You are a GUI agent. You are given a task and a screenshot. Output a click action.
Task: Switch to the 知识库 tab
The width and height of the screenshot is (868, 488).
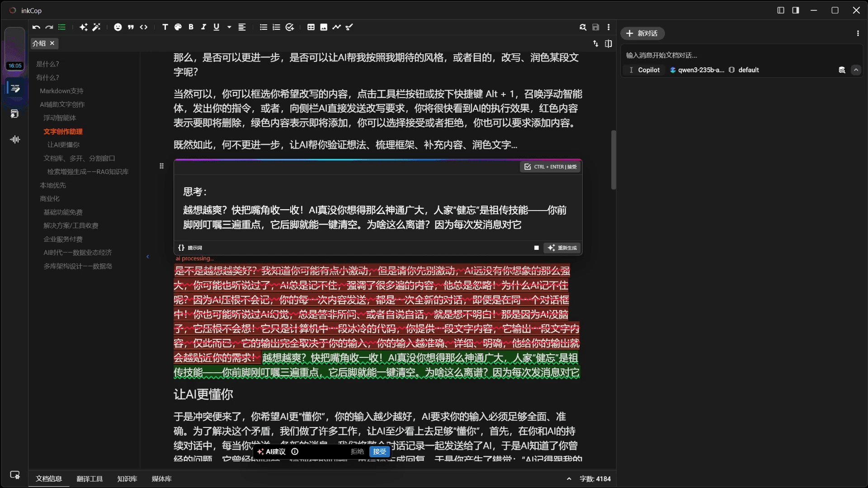pos(127,479)
